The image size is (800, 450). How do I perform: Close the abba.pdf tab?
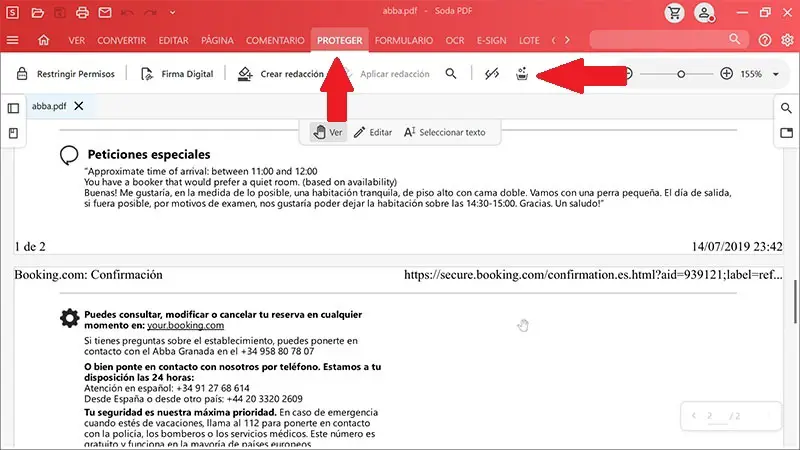(x=79, y=106)
